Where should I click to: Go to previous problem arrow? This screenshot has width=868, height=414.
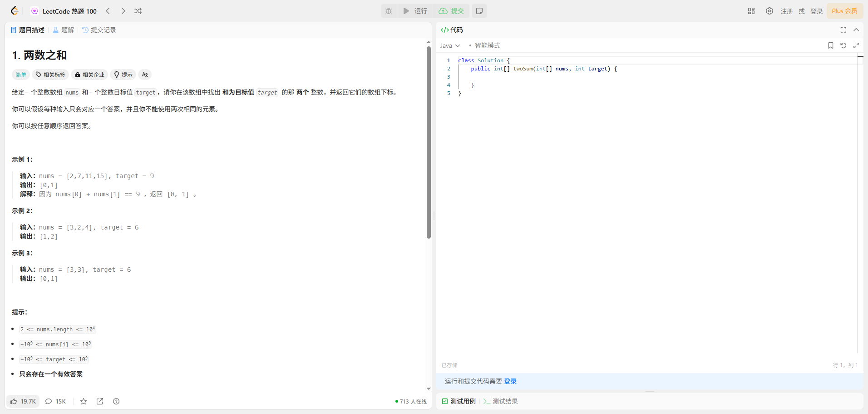point(108,11)
